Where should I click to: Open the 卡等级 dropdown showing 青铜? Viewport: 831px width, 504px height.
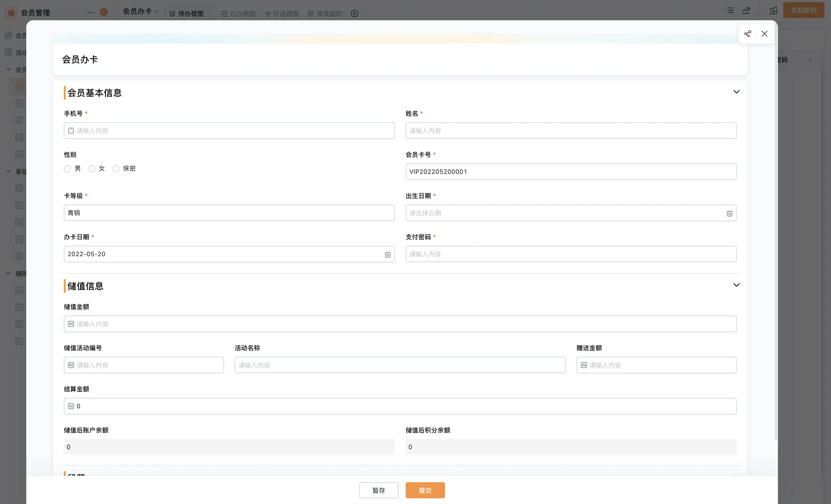coord(229,213)
